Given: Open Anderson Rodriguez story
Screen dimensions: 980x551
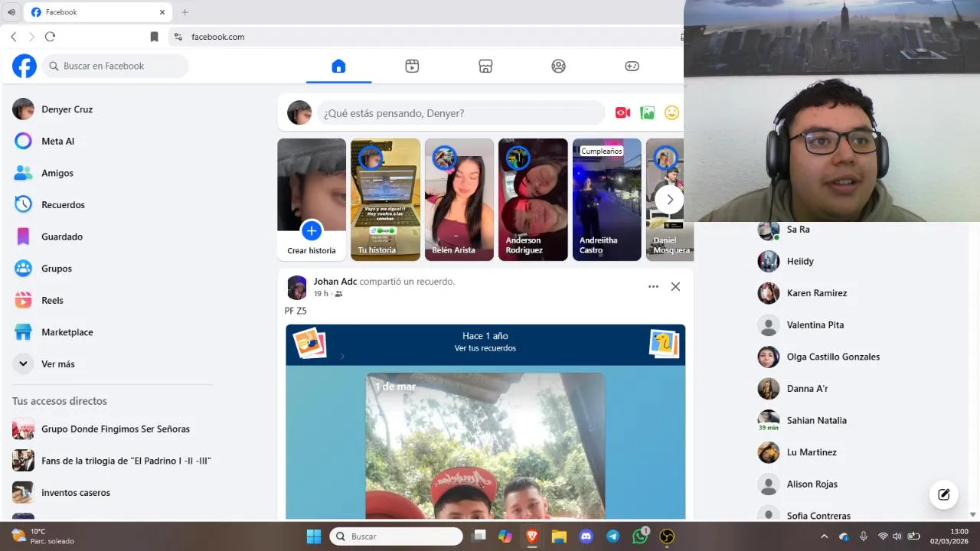Looking at the screenshot, I should click(x=533, y=200).
